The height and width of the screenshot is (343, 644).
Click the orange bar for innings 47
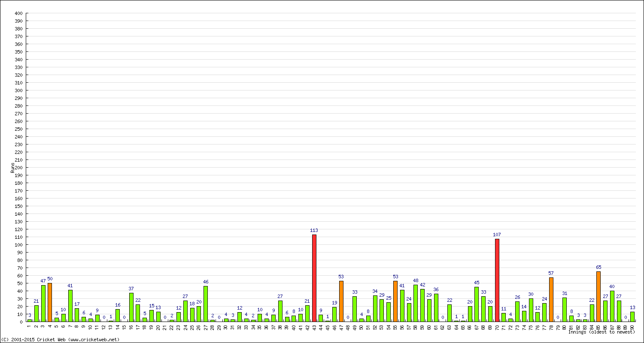tap(341, 301)
